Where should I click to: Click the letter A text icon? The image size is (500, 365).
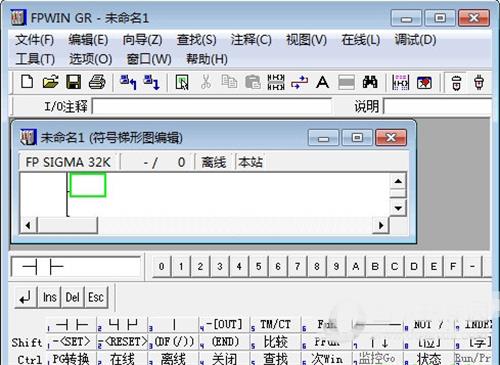click(x=322, y=82)
